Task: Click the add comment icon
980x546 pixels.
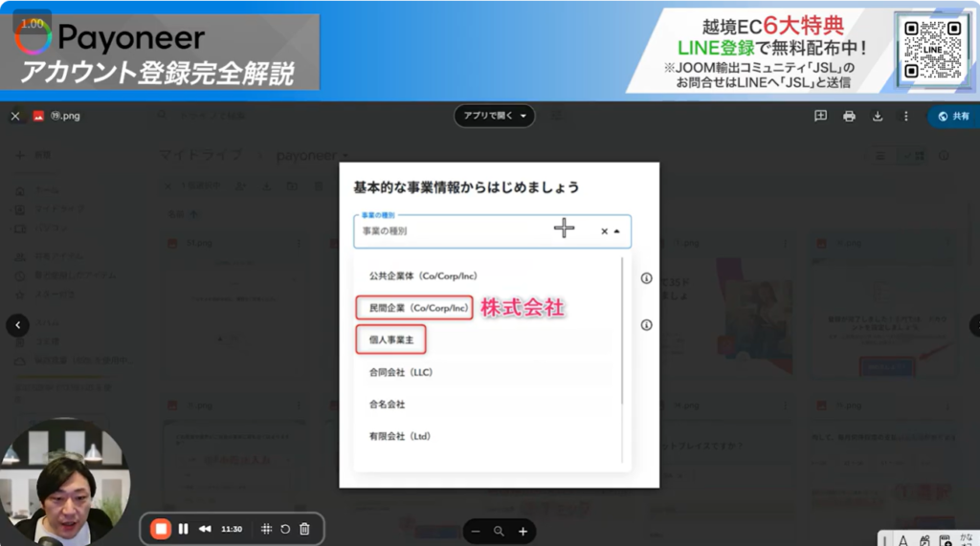Action: click(820, 116)
